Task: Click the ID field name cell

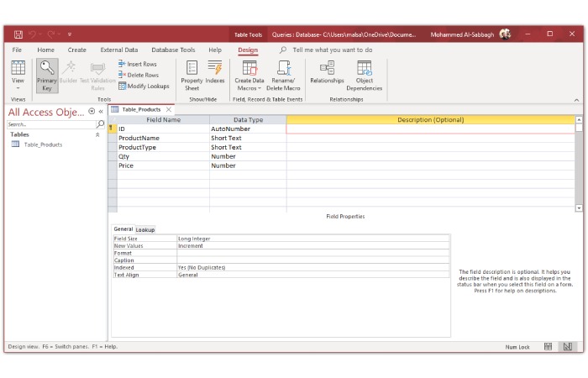Action: (x=163, y=129)
